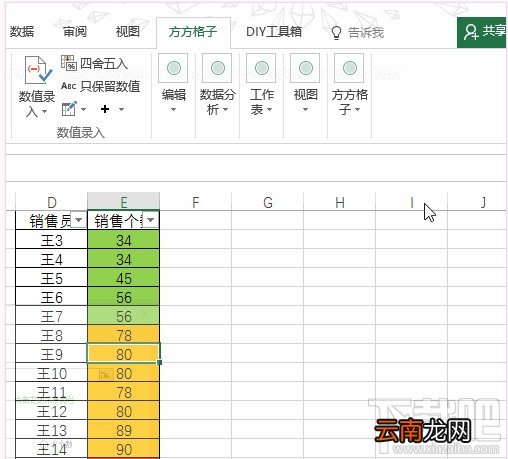This screenshot has height=459, width=508.
Task: Expand the arrow beside the pencil table icon
Action: coord(83,109)
